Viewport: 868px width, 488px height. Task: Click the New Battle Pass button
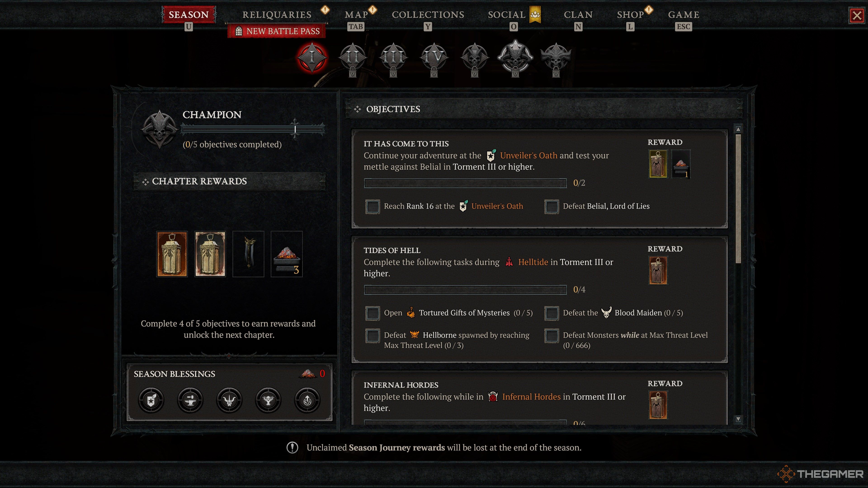click(x=277, y=31)
